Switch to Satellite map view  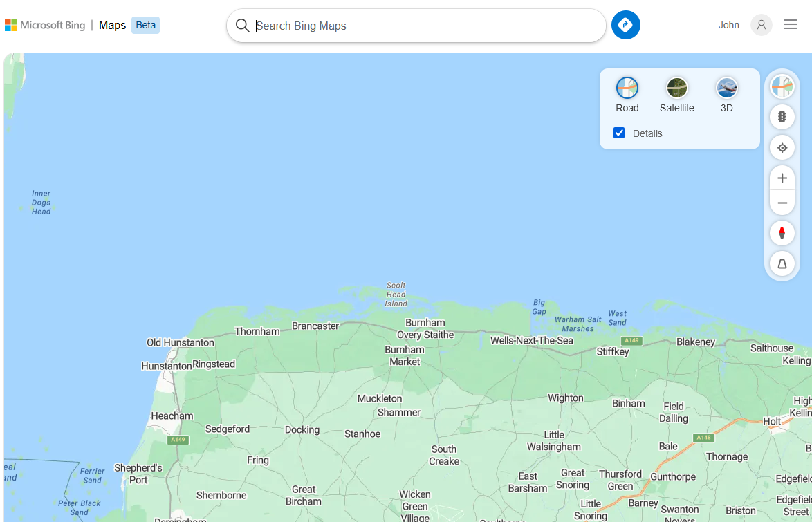[676, 89]
